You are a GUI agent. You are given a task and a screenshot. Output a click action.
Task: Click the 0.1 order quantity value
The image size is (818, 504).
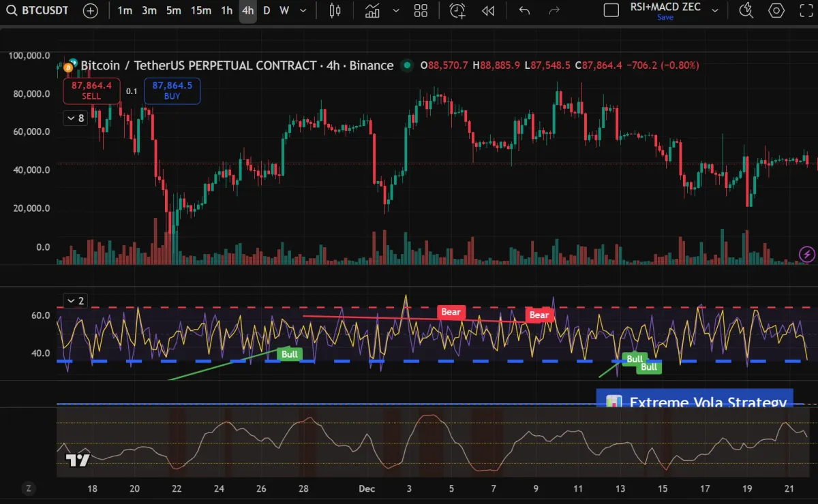click(x=132, y=91)
